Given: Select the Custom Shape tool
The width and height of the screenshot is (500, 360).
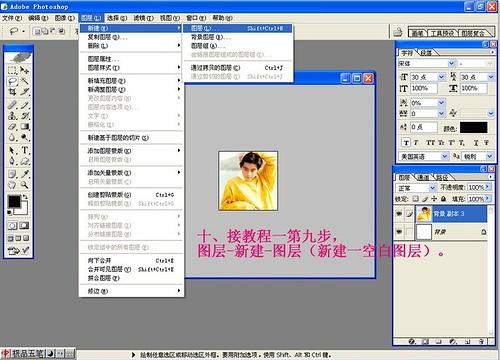Looking at the screenshot, I should [24, 161].
